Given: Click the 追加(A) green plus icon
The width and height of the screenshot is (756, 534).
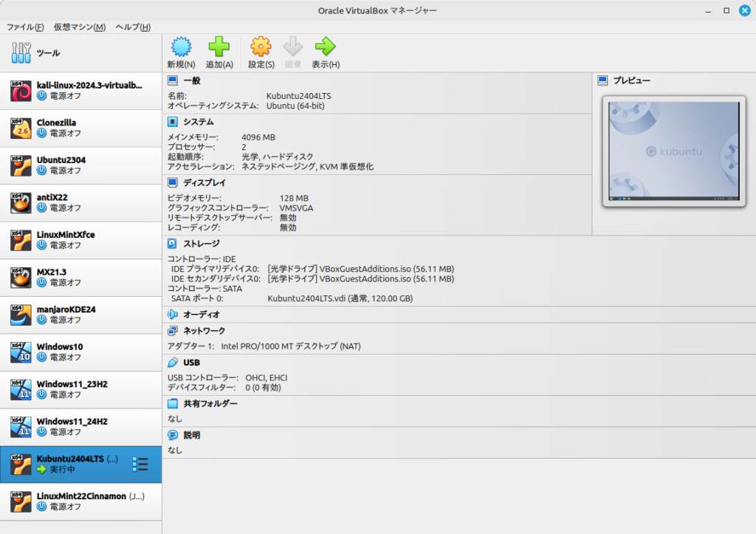Looking at the screenshot, I should click(x=219, y=47).
